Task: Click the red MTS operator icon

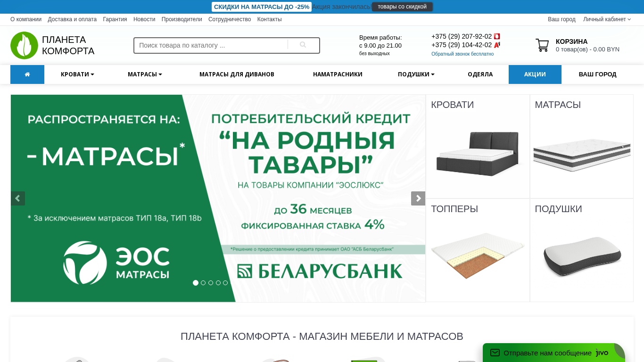Action: click(497, 36)
